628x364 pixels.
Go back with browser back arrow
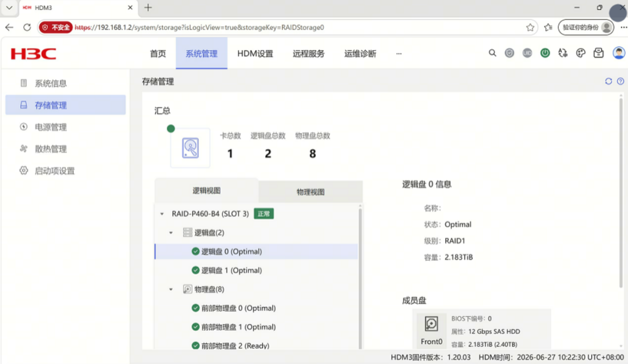pos(9,27)
